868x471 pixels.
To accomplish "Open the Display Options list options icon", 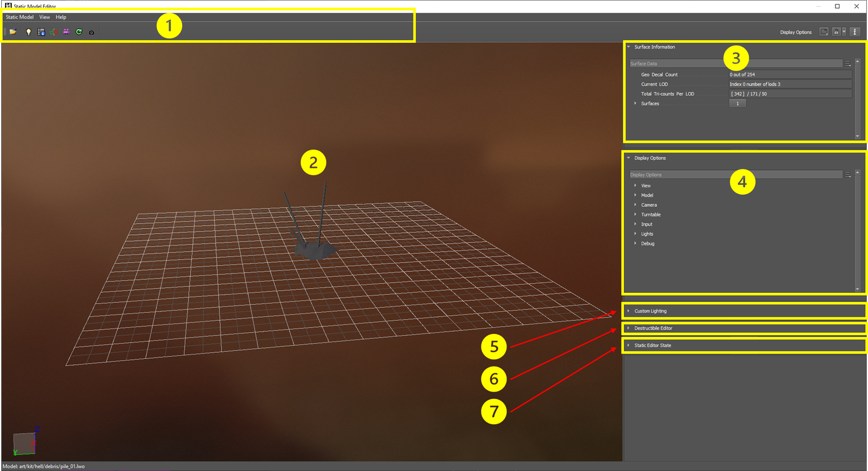I will click(848, 175).
